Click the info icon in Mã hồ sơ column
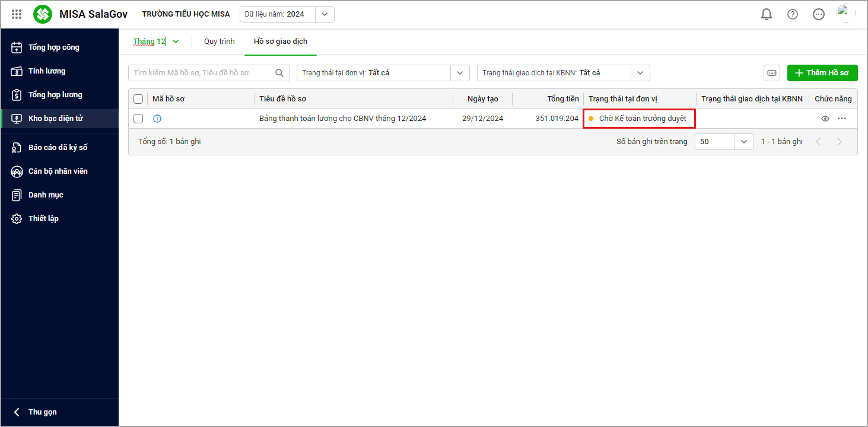This screenshot has height=427, width=868. [157, 119]
